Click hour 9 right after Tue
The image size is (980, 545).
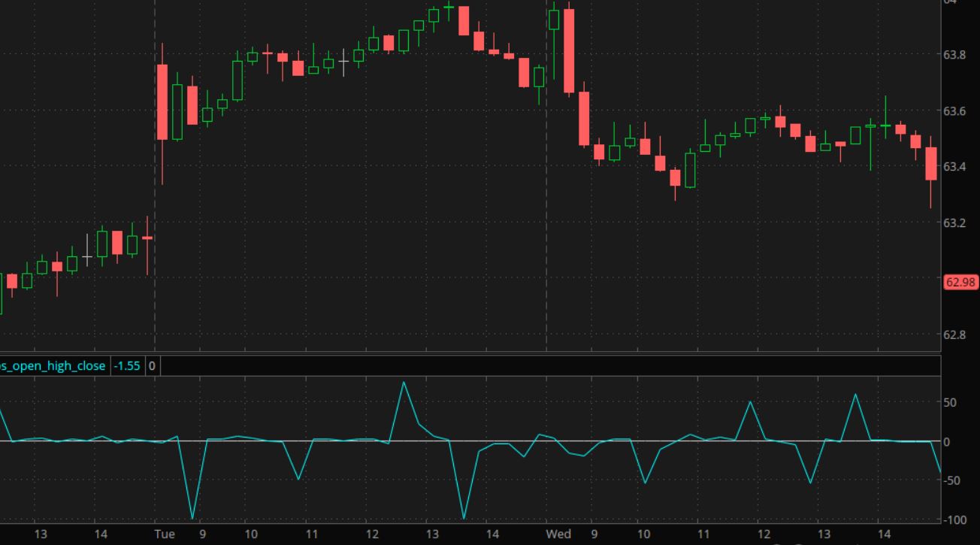click(202, 534)
